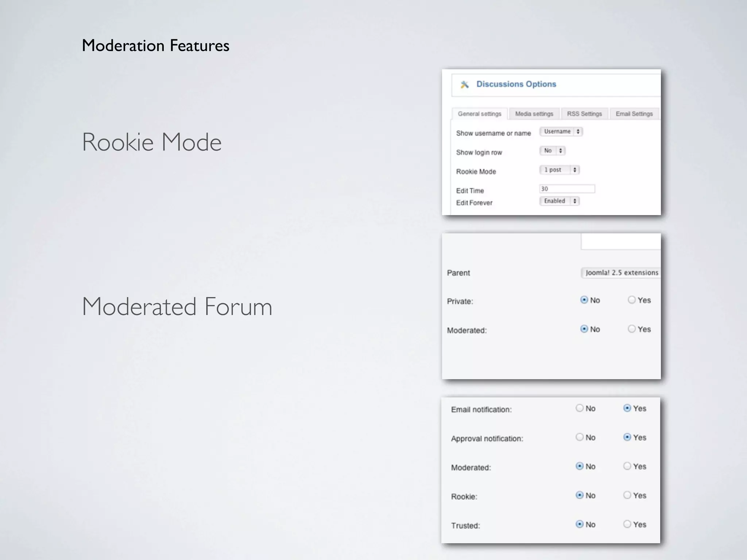The image size is (747, 560).
Task: Open the Edit Forever dropdown
Action: point(560,201)
